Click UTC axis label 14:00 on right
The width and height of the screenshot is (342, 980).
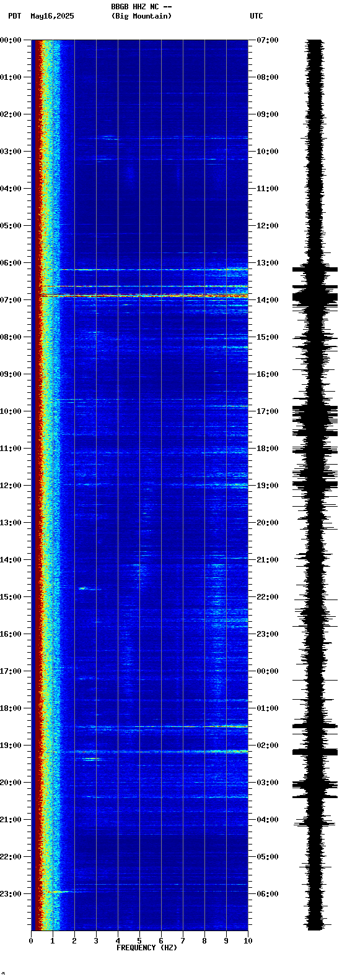(x=268, y=300)
